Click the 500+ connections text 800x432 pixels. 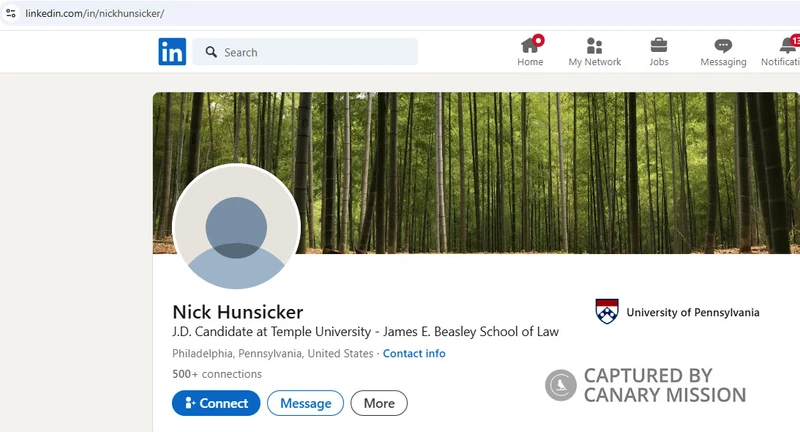coord(217,374)
